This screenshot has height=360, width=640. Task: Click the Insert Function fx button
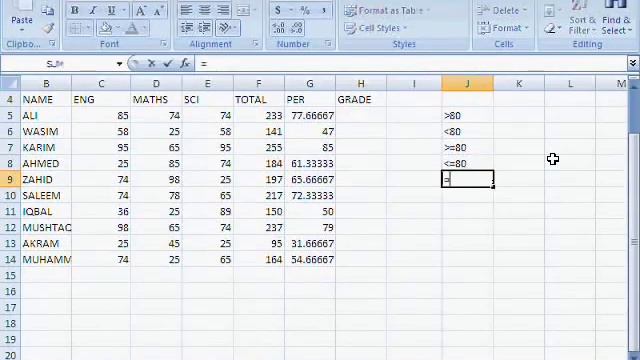click(185, 63)
